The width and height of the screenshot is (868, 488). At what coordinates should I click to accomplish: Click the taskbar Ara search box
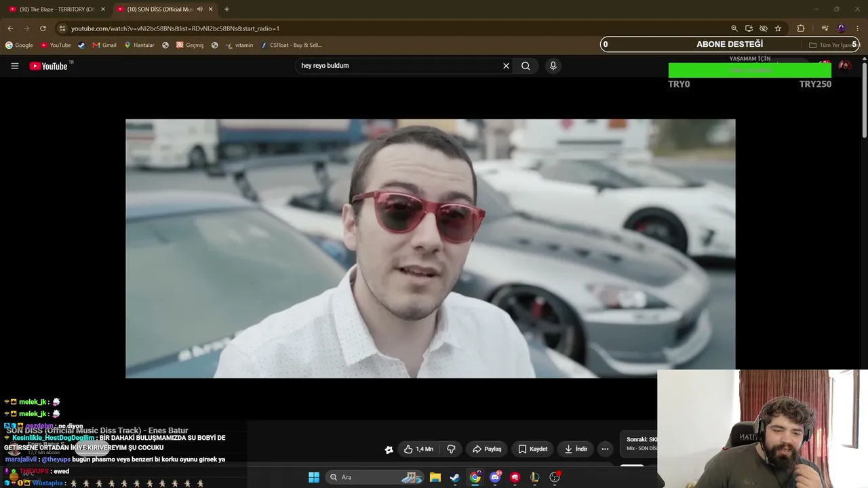[x=375, y=477]
